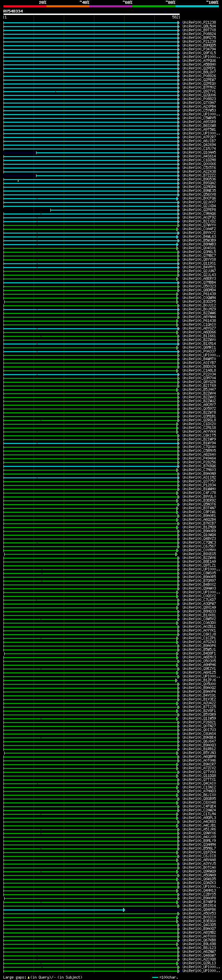Select hit label UniRef100_B5IM14
Viewport: 222px width, 980px height.
[x=199, y=906]
